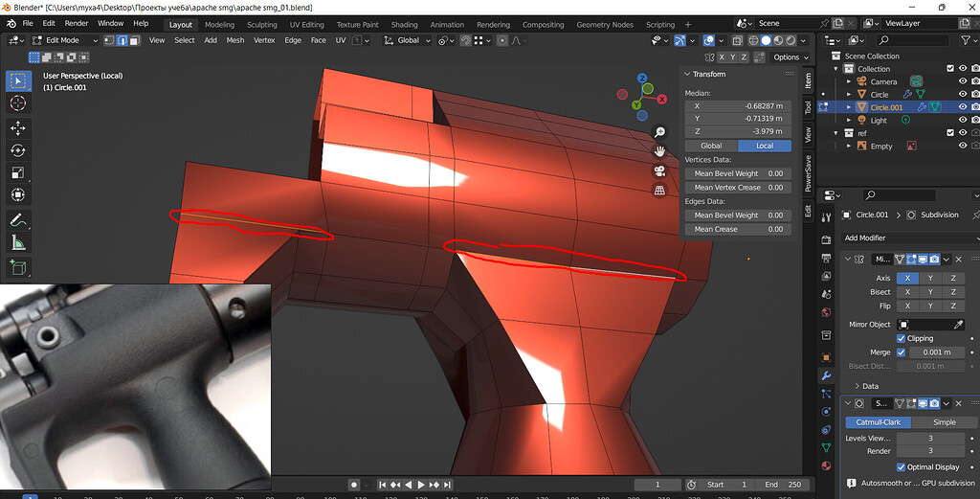Open the Edit Mode dropdown
The image size is (980, 499).
(x=65, y=40)
